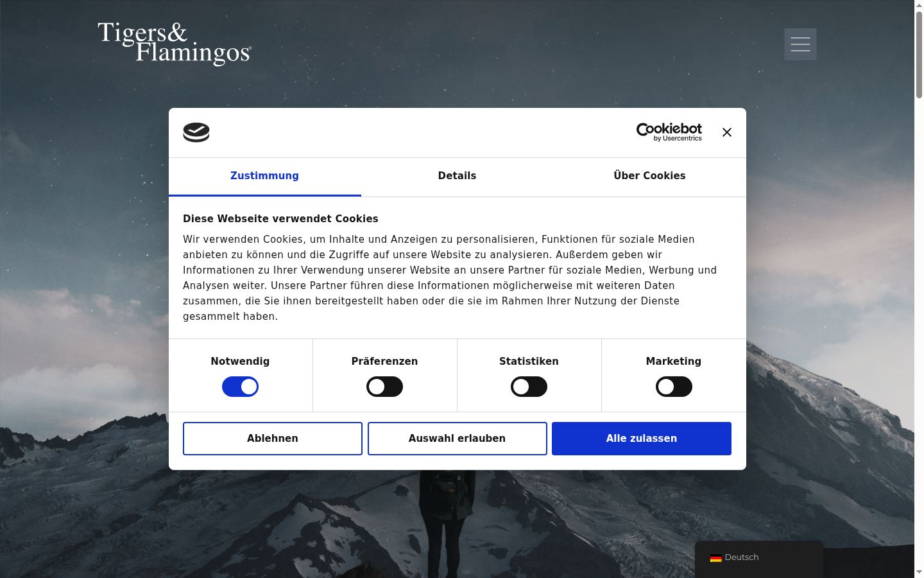Open the Deutsch language switcher

(759, 557)
